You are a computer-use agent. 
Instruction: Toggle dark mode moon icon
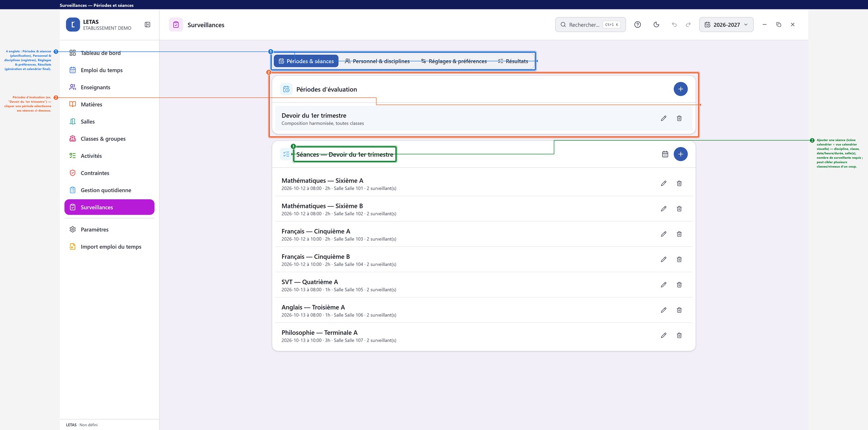point(656,24)
